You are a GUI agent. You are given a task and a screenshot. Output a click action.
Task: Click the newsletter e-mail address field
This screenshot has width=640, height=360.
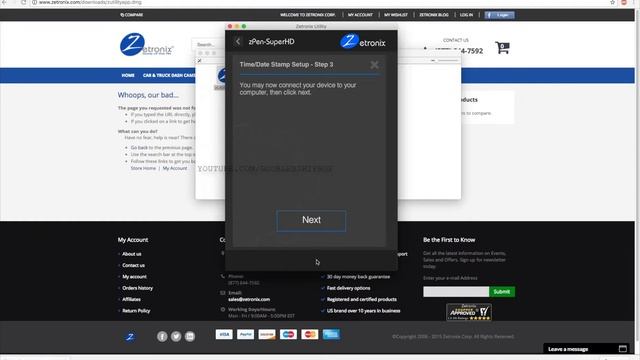pos(456,291)
